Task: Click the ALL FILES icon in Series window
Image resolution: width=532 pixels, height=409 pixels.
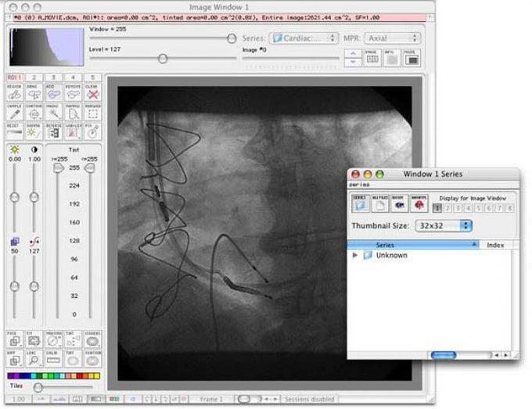Action: point(380,203)
